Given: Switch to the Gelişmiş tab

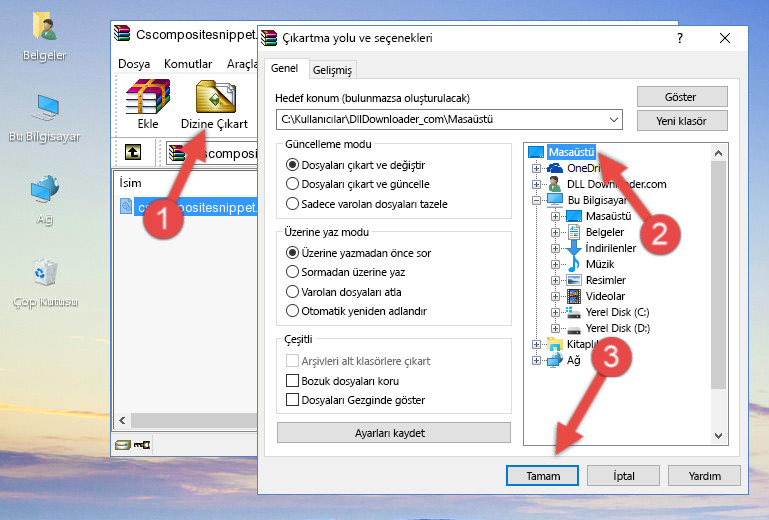Looking at the screenshot, I should 333,70.
